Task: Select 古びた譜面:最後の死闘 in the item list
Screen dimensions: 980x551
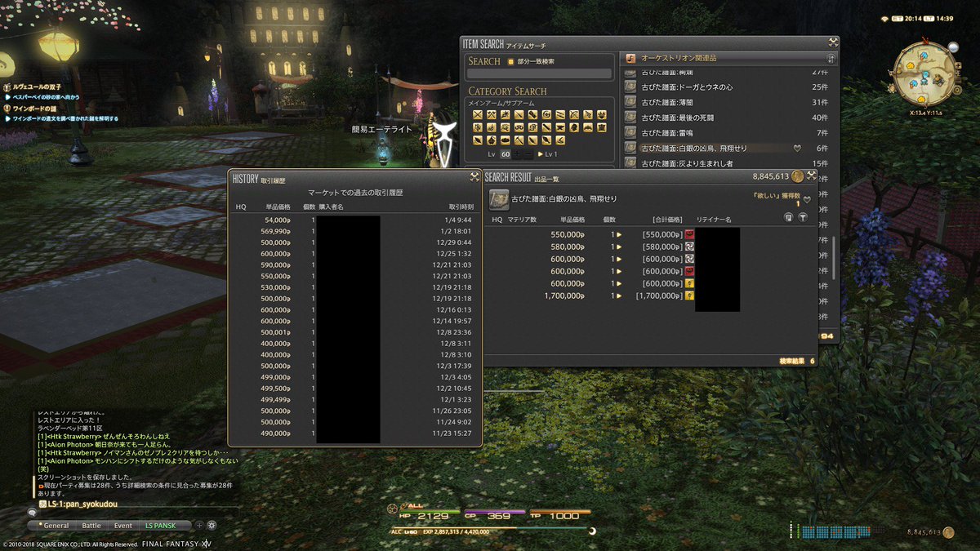Action: (727, 118)
